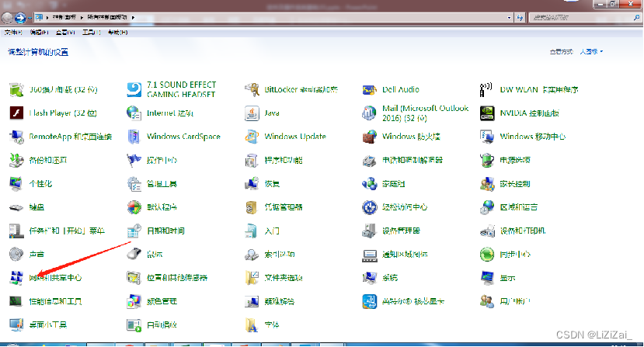Open the Help (帮助) menu
Viewport: 644px width, 347px height.
(117, 32)
